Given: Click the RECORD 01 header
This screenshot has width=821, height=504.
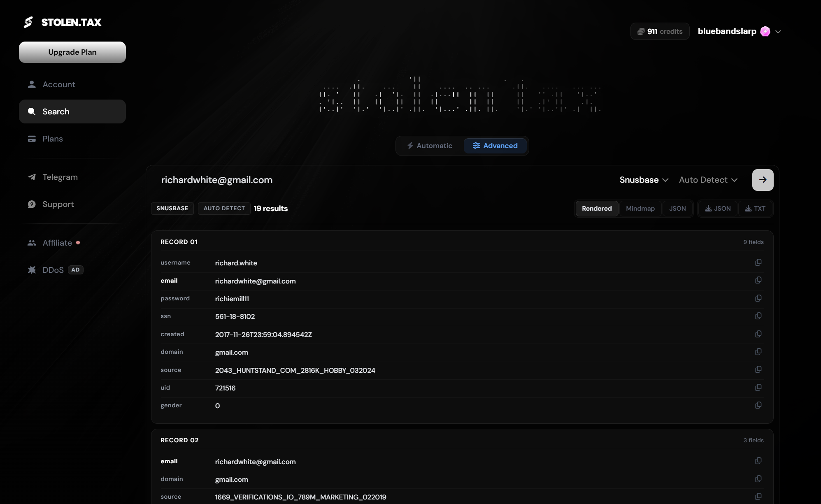Looking at the screenshot, I should coord(179,242).
